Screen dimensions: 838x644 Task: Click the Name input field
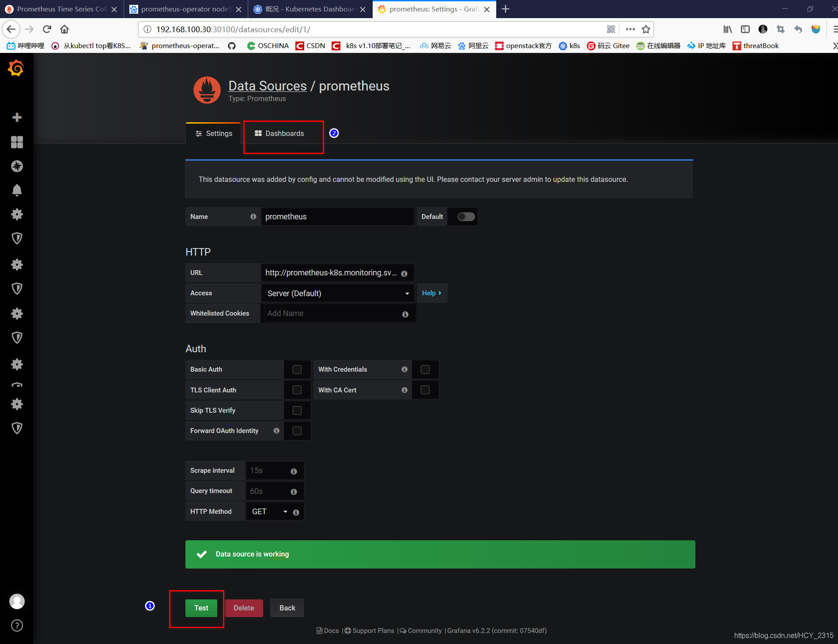point(337,217)
